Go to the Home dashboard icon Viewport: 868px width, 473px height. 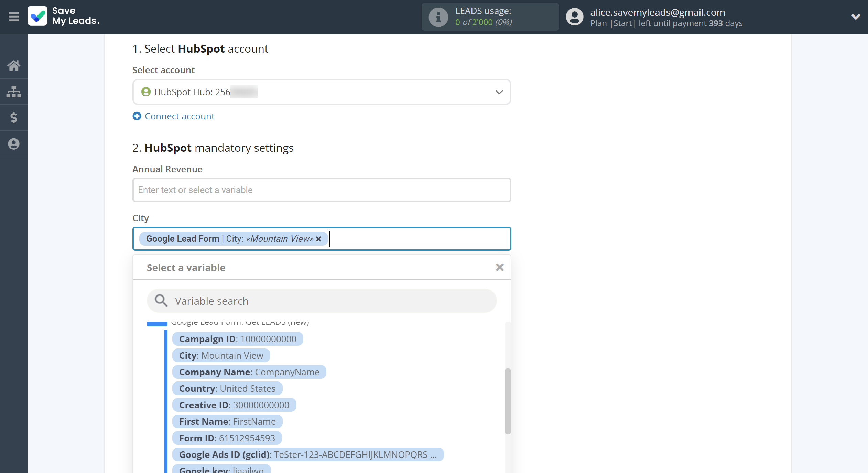click(14, 65)
